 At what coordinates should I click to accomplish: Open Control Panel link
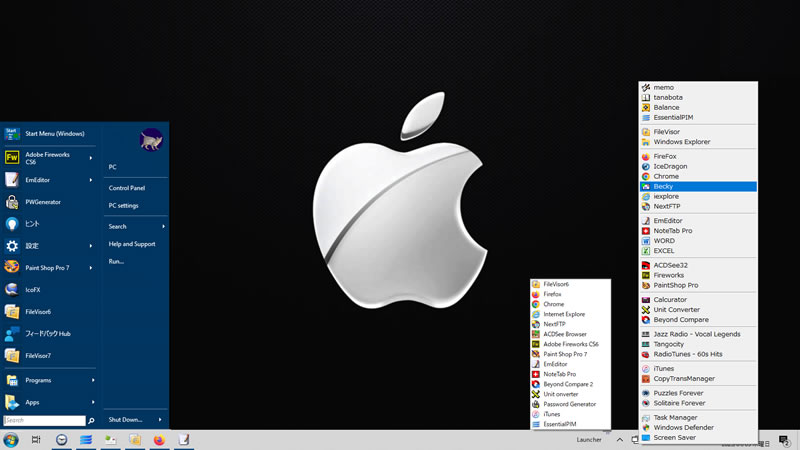(127, 188)
